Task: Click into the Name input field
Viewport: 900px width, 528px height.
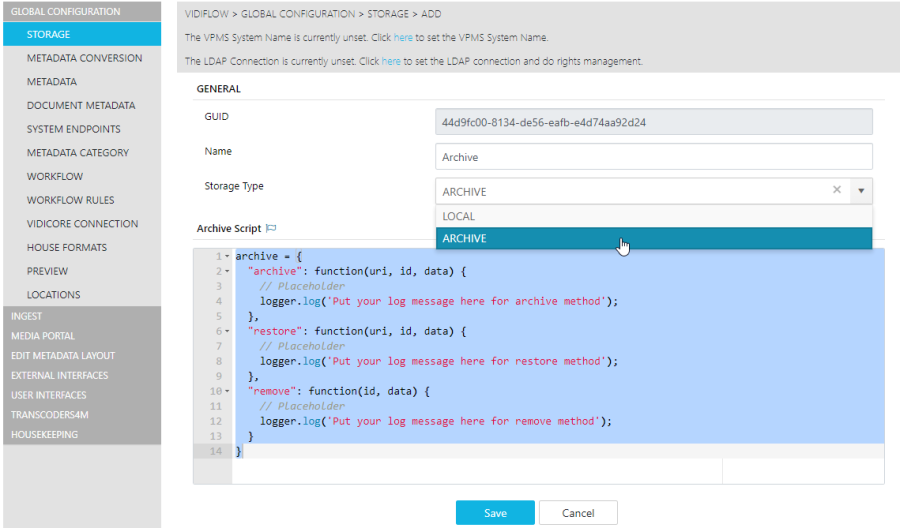Action: (654, 157)
